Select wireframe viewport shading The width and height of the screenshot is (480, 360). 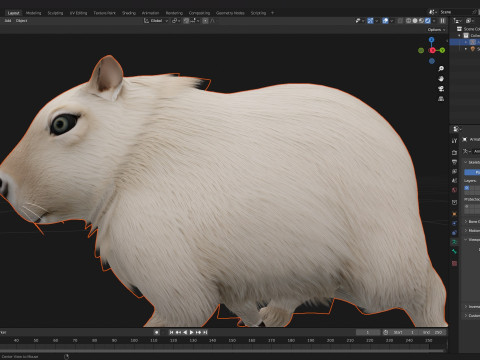click(x=408, y=21)
